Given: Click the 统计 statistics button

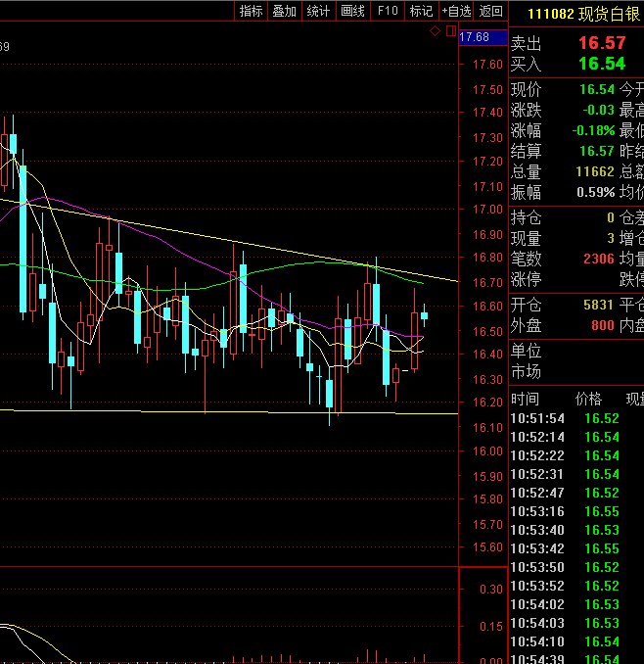Looking at the screenshot, I should 318,11.
